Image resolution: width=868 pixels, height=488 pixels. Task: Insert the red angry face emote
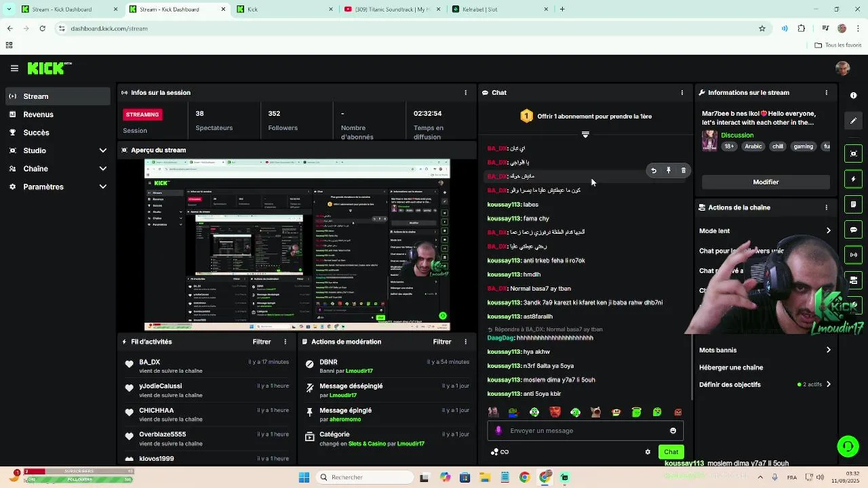[555, 412]
